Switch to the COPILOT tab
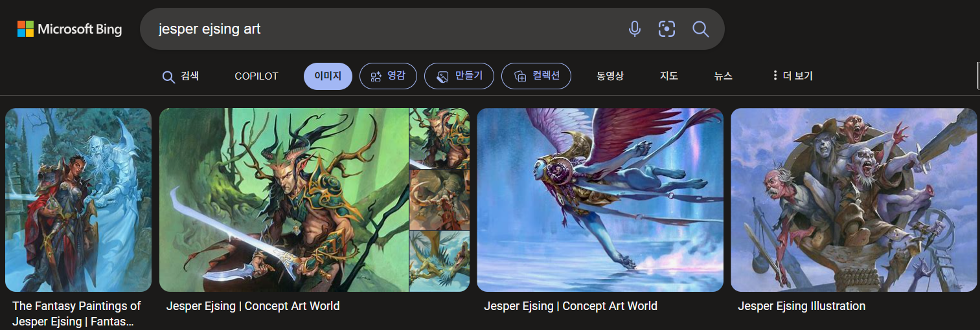 256,76
